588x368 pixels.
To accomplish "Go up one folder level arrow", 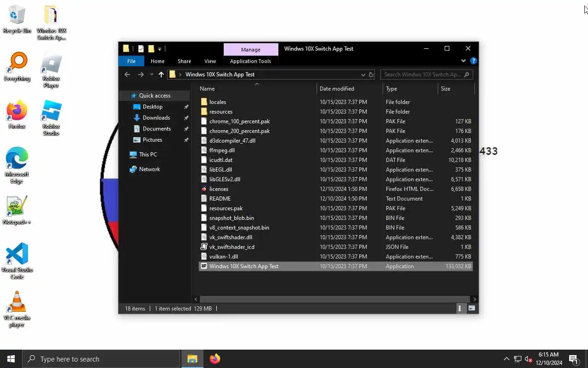I will pos(161,75).
